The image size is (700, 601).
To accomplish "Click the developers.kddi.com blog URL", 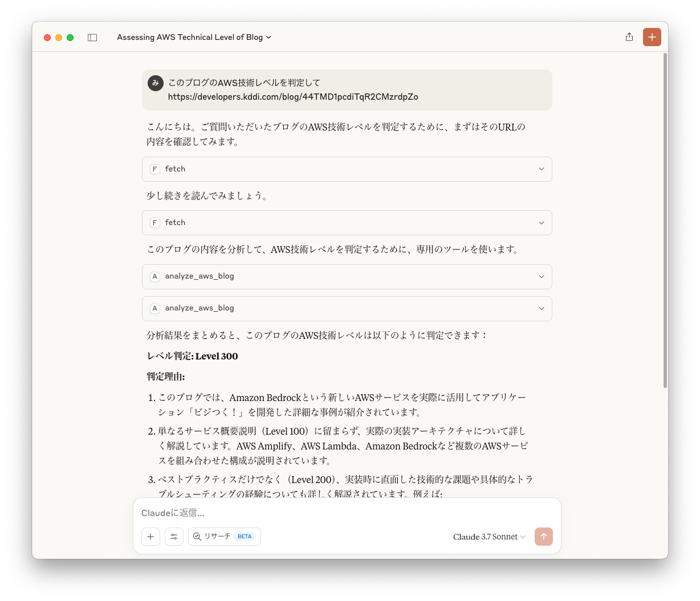I will tap(293, 97).
